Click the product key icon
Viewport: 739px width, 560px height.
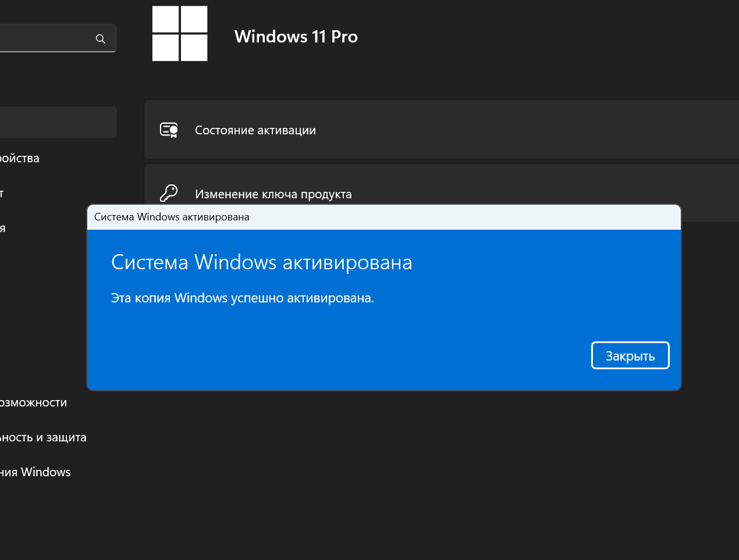169,193
